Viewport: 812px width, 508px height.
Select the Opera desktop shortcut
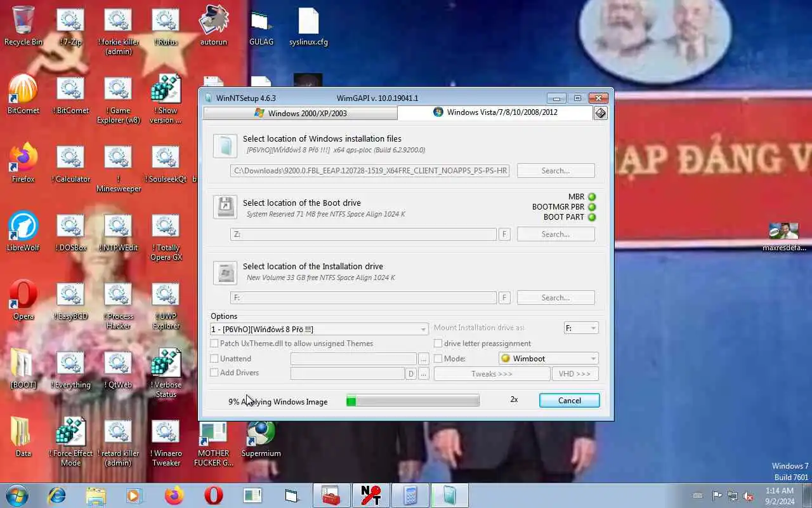click(x=23, y=300)
